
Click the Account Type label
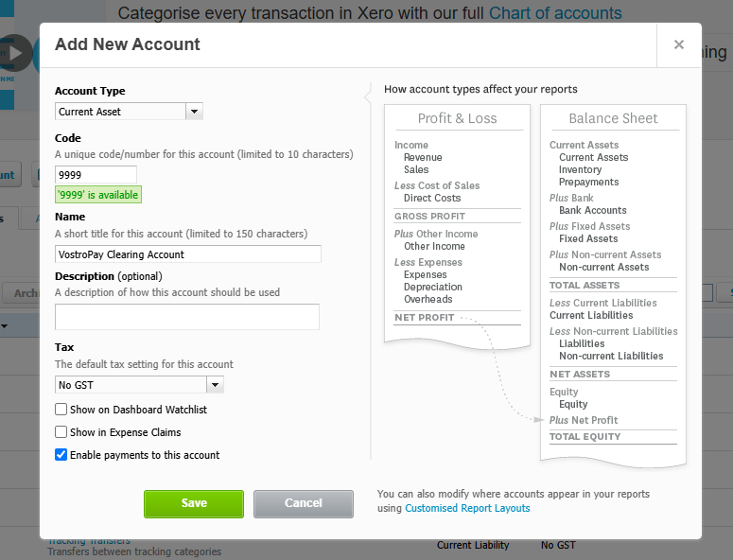point(90,91)
